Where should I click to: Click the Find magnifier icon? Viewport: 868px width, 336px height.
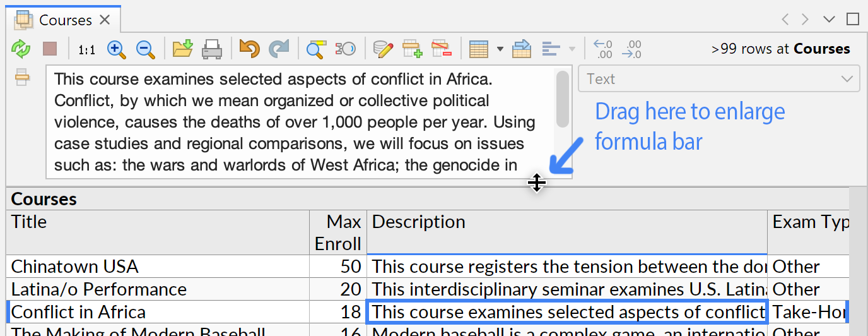315,49
